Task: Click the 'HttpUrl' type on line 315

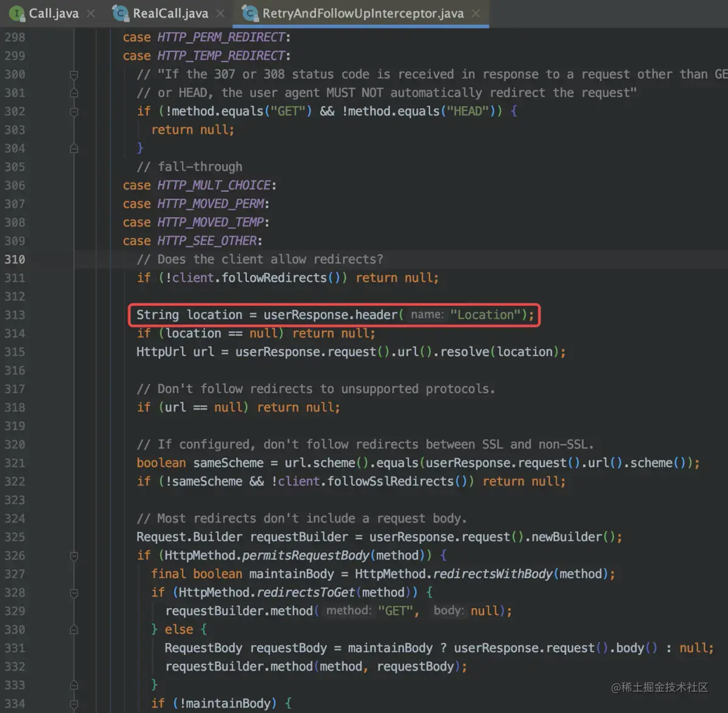Action: pos(161,352)
